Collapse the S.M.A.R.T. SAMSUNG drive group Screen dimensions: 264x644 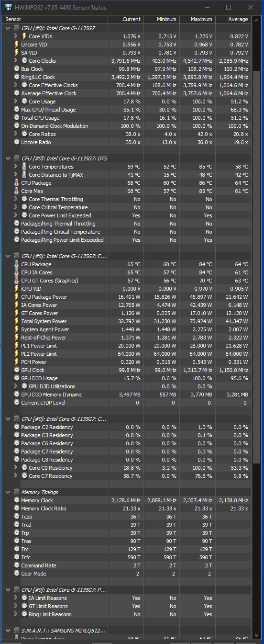(x=8, y=631)
